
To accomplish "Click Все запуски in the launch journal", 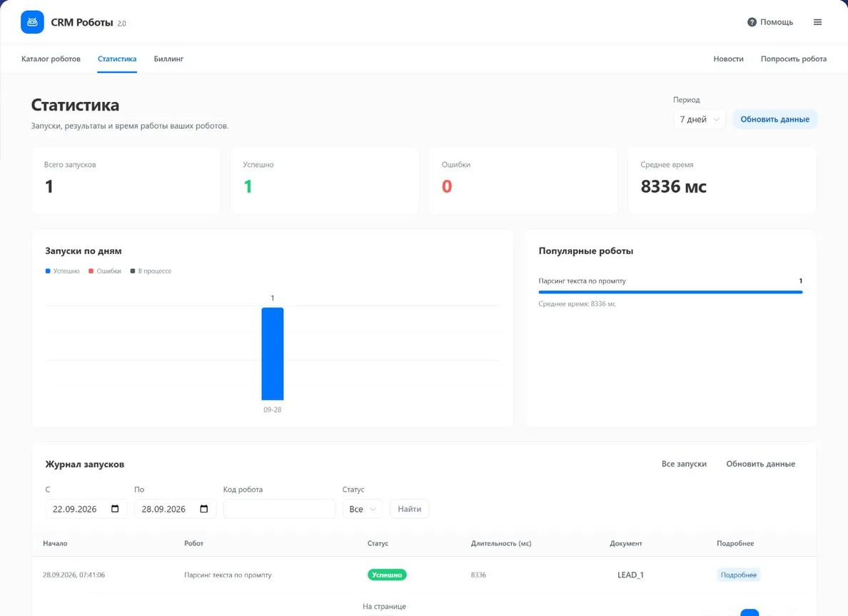I will click(684, 464).
